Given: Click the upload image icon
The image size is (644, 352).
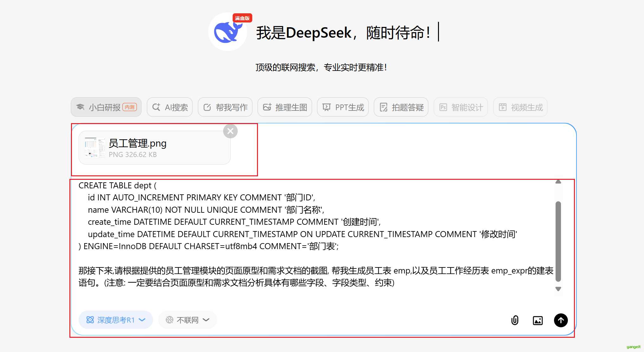Looking at the screenshot, I should (x=538, y=320).
